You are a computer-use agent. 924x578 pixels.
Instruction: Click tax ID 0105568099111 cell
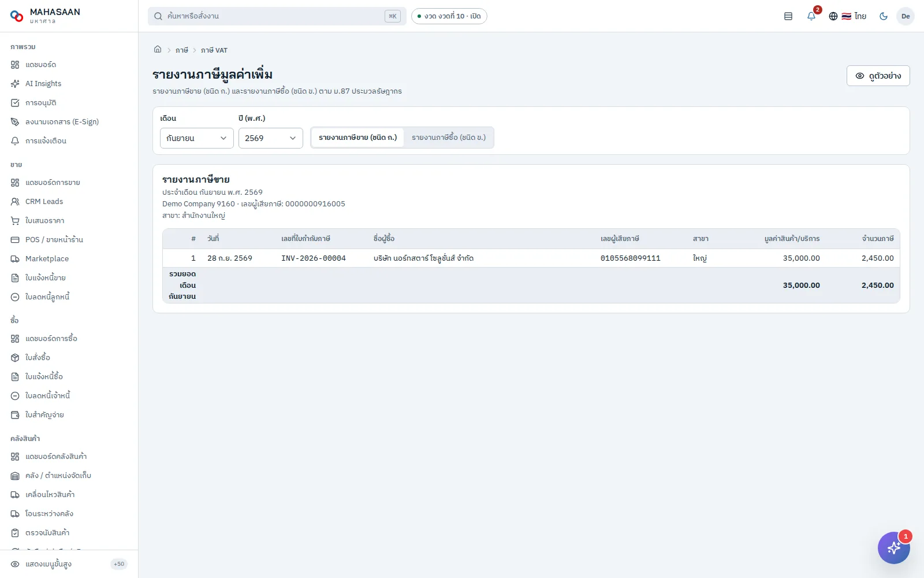pos(631,258)
